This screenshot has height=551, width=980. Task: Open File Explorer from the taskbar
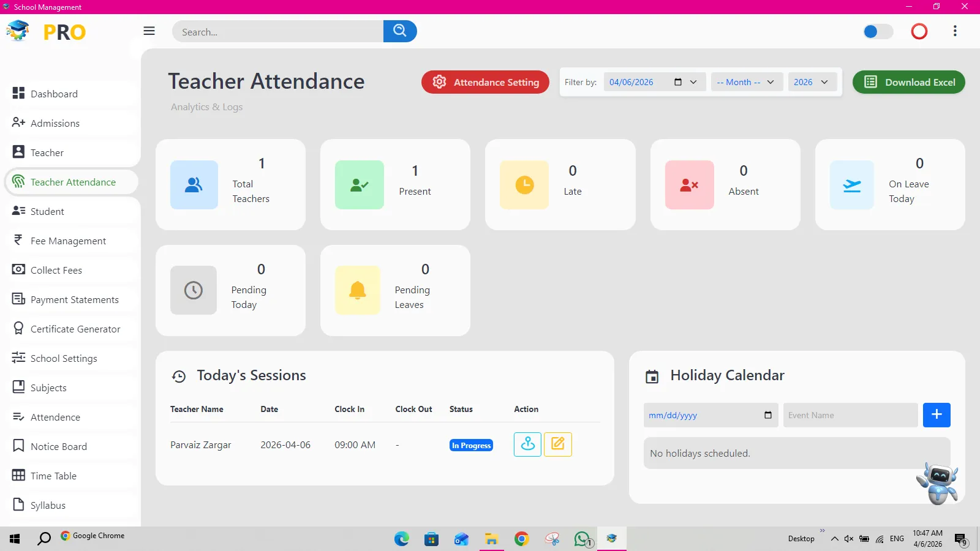491,539
